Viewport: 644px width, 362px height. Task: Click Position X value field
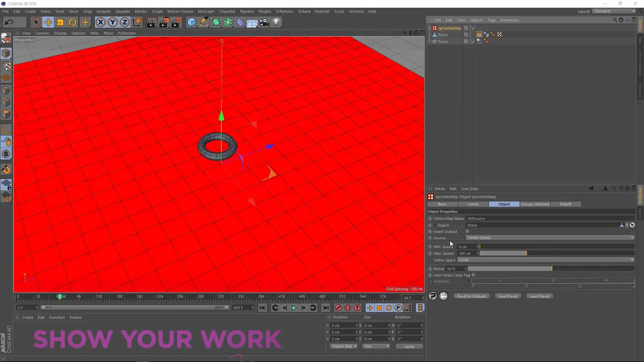coord(343,325)
